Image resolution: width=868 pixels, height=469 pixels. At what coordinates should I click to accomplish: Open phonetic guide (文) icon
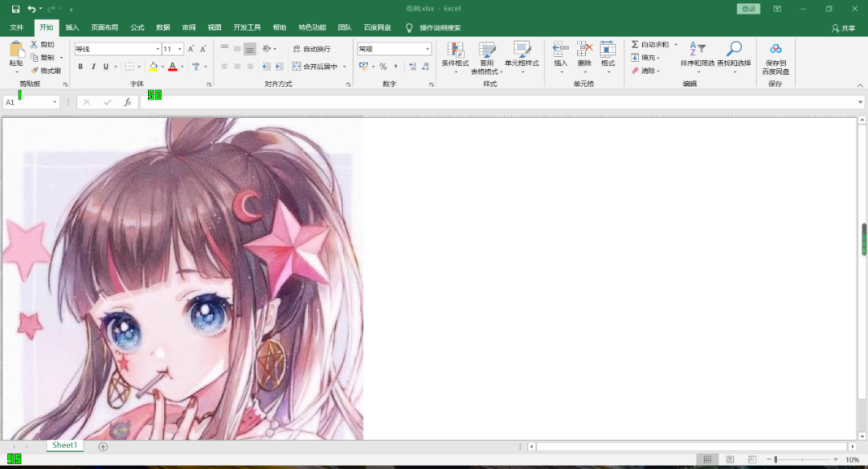coord(196,67)
